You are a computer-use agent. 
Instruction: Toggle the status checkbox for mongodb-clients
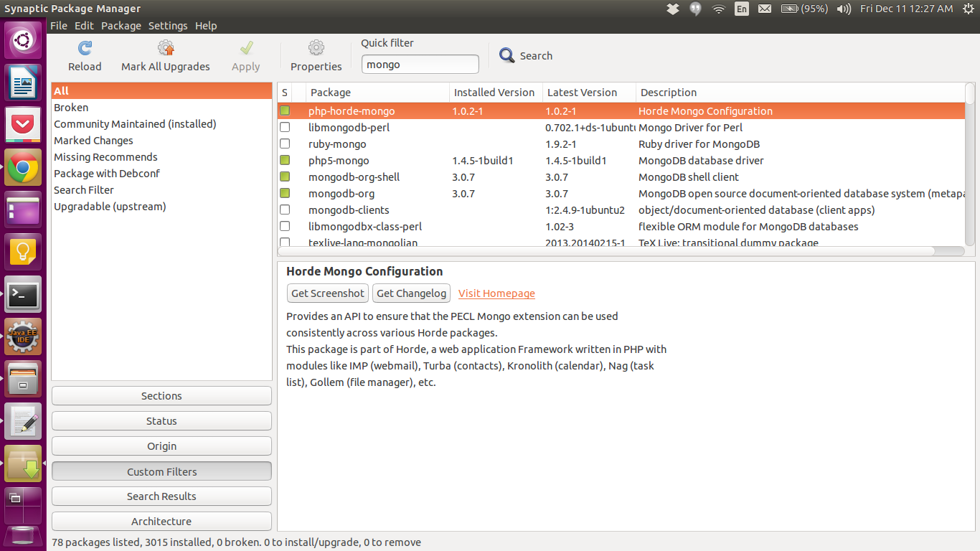coord(285,209)
